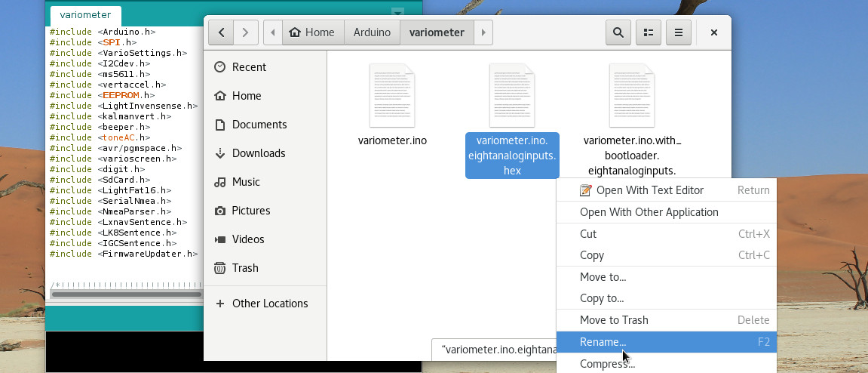868x373 pixels.
Task: Expand path bar left scroll arrow
Action: (272, 32)
